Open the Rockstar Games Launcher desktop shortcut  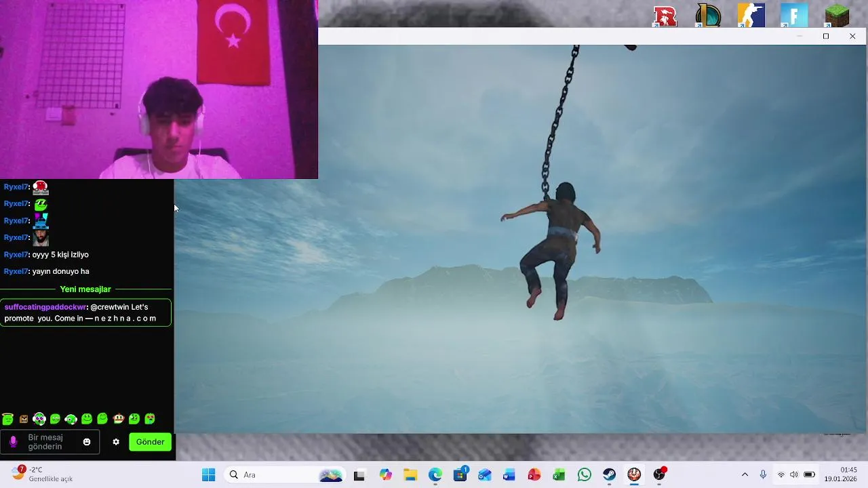[x=665, y=16]
